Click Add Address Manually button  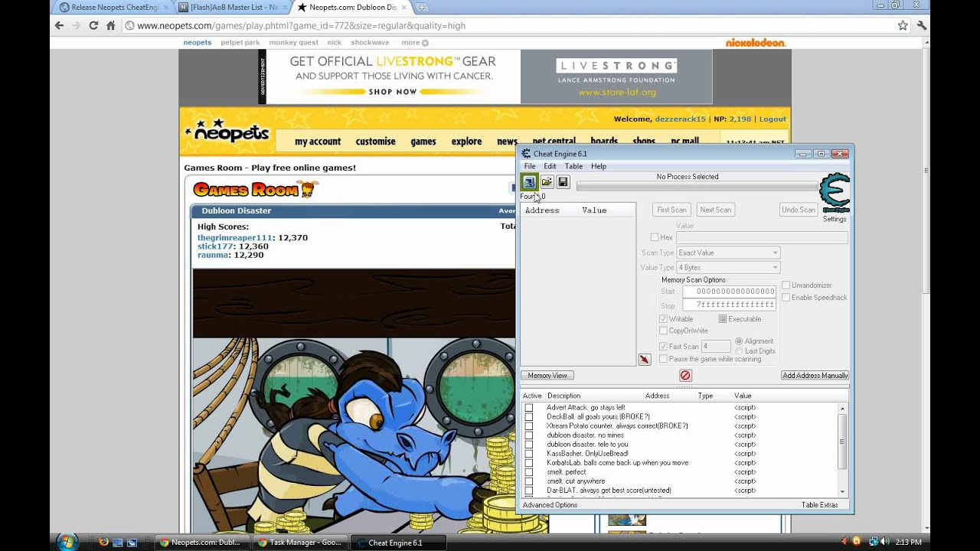(x=815, y=375)
